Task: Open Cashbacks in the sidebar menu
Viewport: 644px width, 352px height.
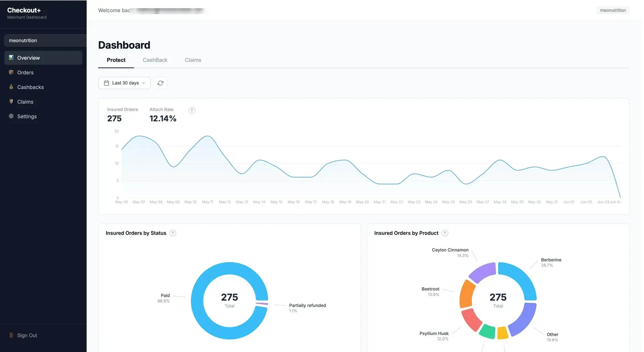Action: (x=43, y=87)
